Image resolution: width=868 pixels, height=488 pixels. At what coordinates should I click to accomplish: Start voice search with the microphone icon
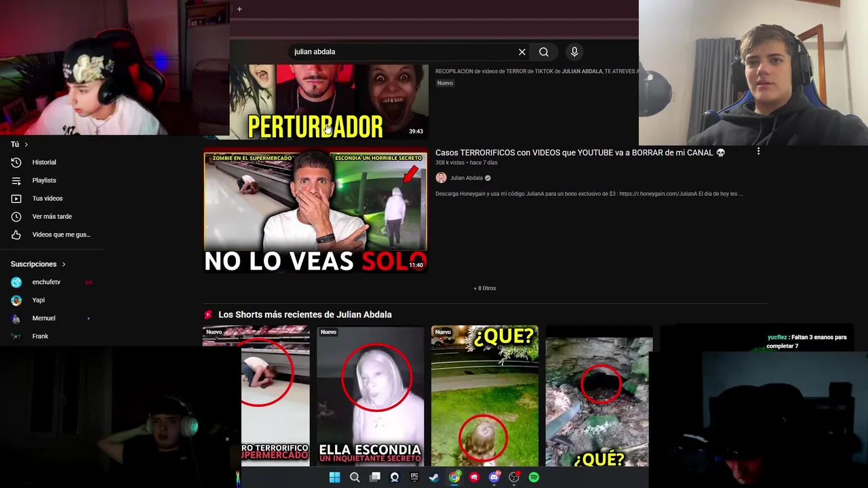point(574,52)
